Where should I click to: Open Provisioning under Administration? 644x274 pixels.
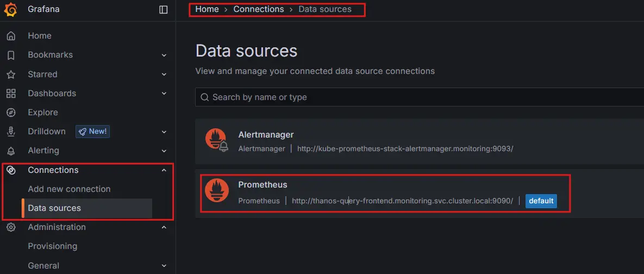click(53, 246)
